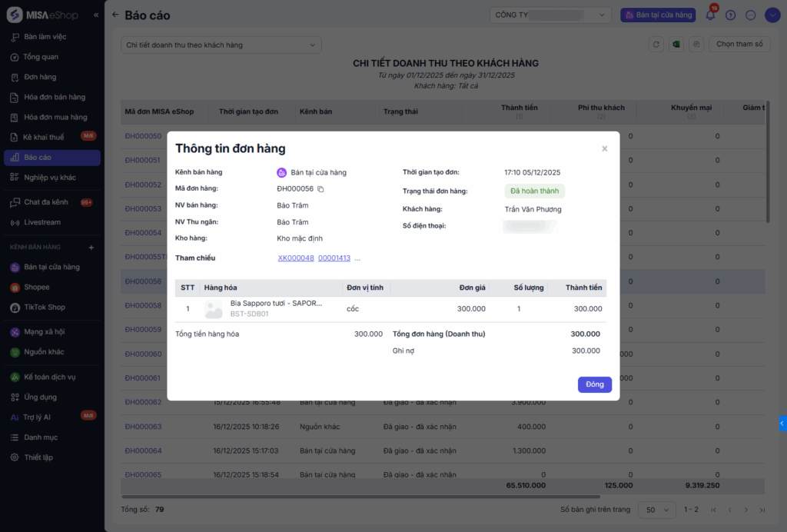Image resolution: width=787 pixels, height=532 pixels.
Task: Open the help question mark icon
Action: (730, 15)
